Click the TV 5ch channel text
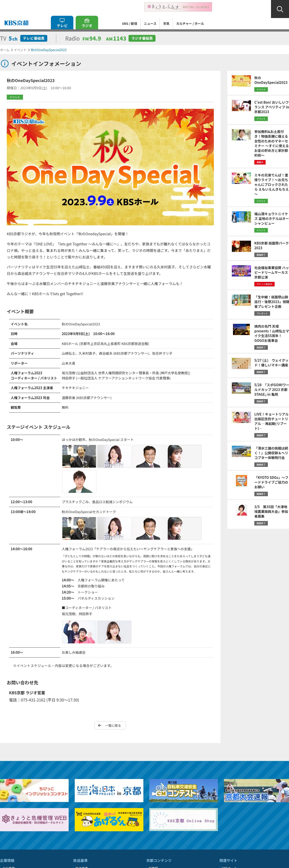The height and width of the screenshot is (868, 289). point(9,38)
